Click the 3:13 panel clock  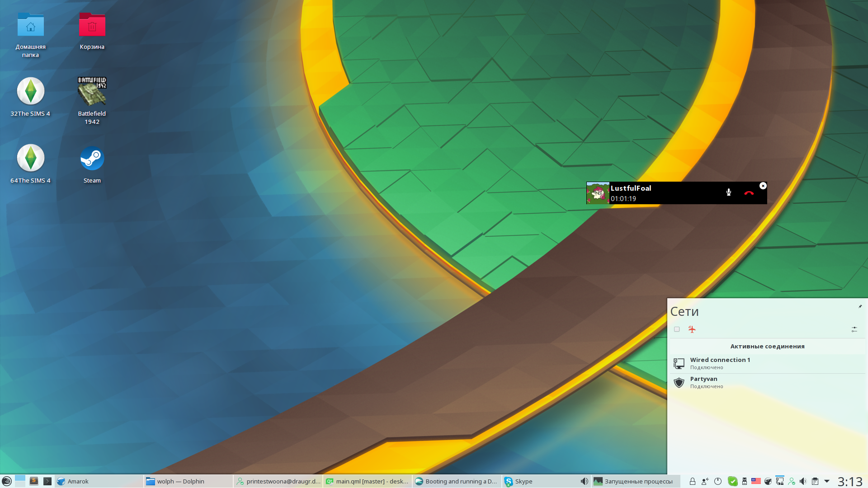tap(850, 482)
